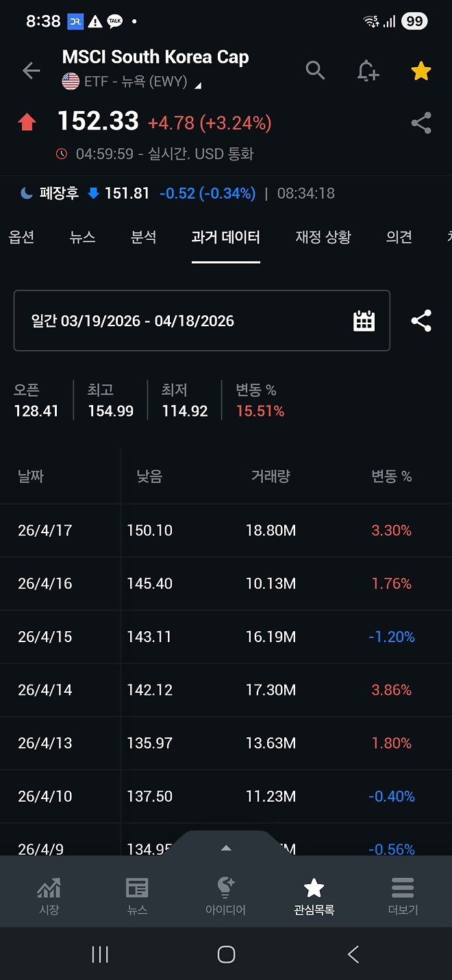Viewport: 452px width, 980px height.
Task: Open the 재정 상황 tab
Action: coord(323,237)
